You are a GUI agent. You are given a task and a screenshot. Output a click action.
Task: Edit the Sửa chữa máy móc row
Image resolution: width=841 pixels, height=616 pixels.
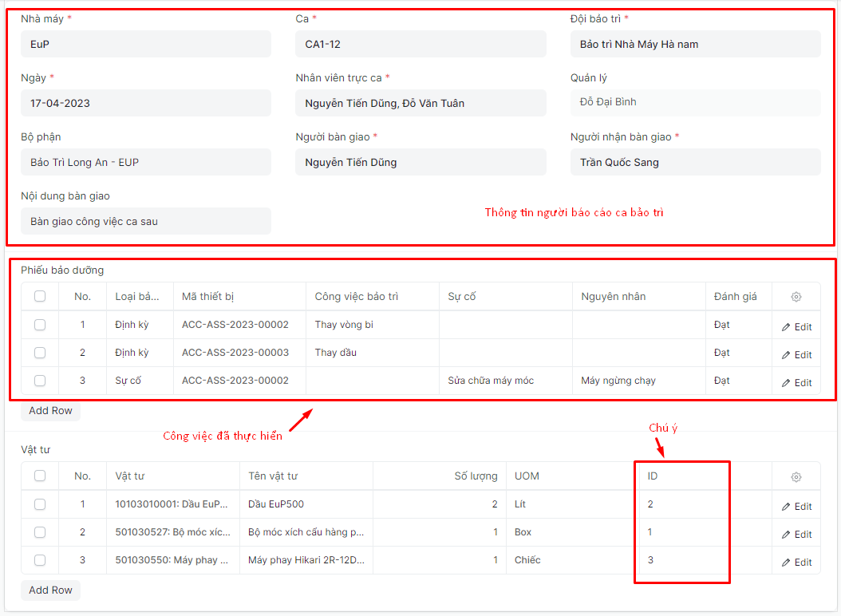coord(796,383)
